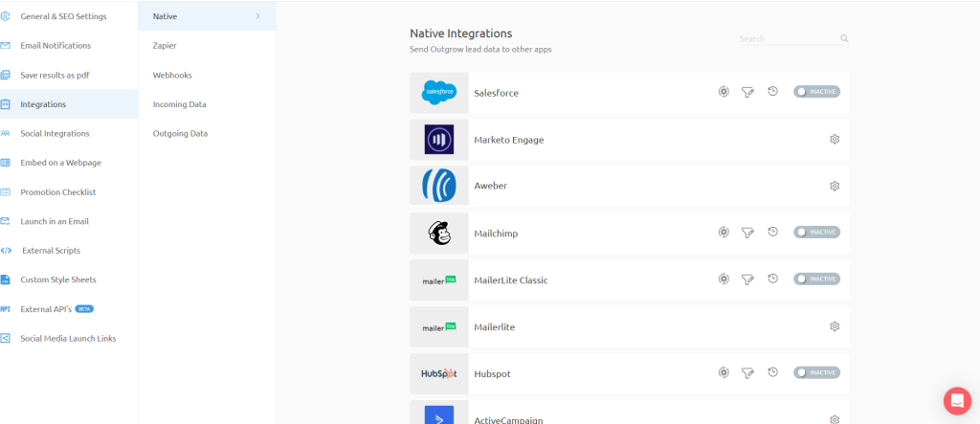The height and width of the screenshot is (424, 980).
Task: Select the Marketo Engage label
Action: pos(509,140)
